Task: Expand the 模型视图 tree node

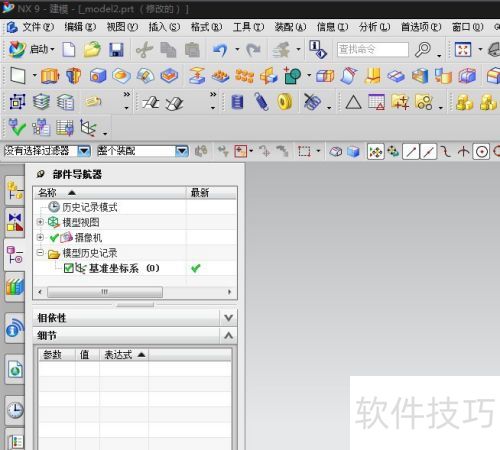Action: coord(40,222)
